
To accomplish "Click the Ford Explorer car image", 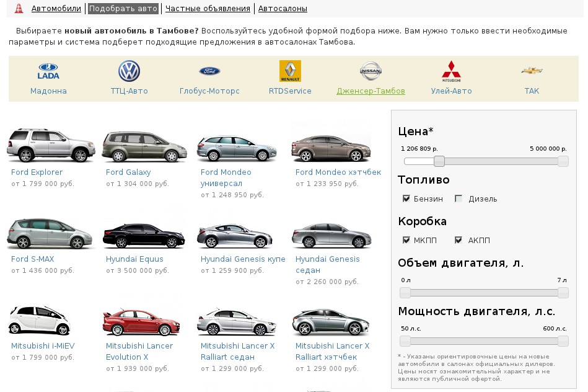I will pyautogui.click(x=51, y=145).
